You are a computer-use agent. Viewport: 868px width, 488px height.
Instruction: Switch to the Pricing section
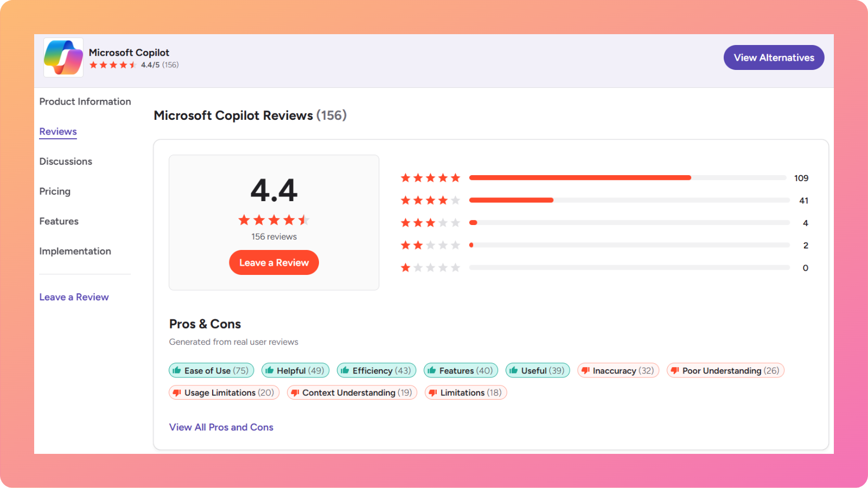(x=55, y=191)
